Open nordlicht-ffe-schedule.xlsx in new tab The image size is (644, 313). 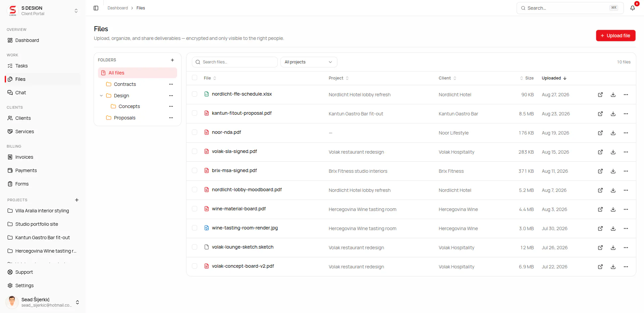[600, 95]
